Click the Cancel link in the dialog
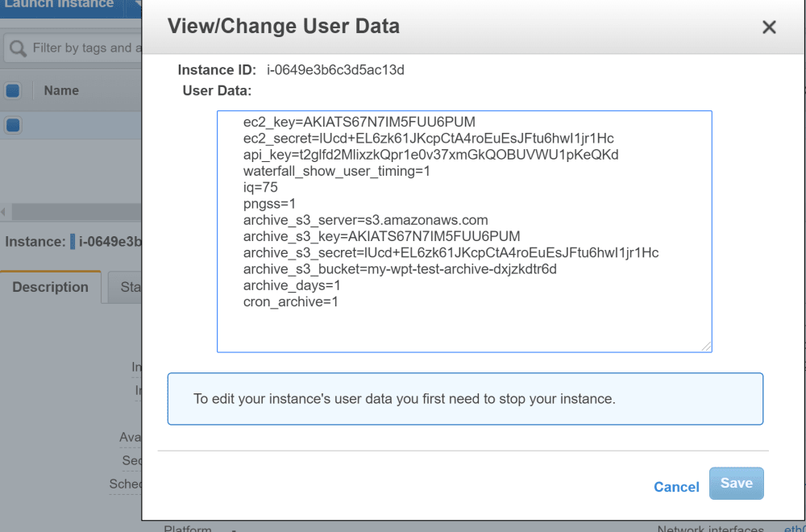The image size is (806, 532). [676, 487]
